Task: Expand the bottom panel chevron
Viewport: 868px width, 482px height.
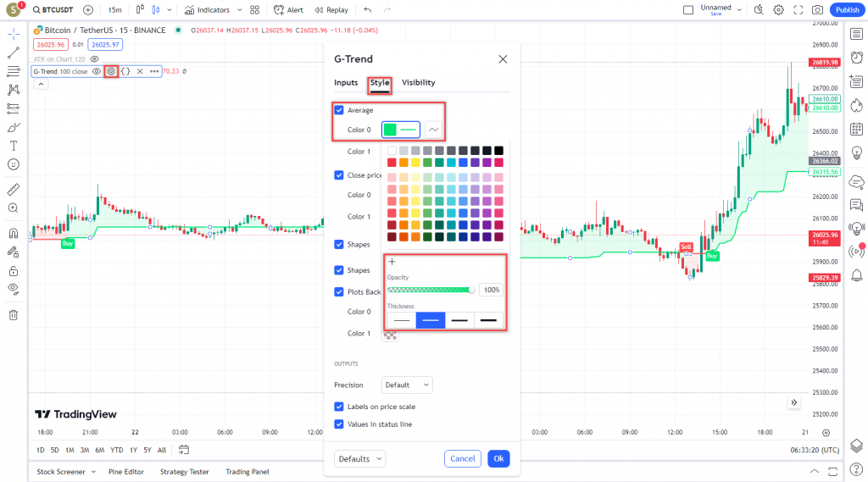Action: [815, 472]
